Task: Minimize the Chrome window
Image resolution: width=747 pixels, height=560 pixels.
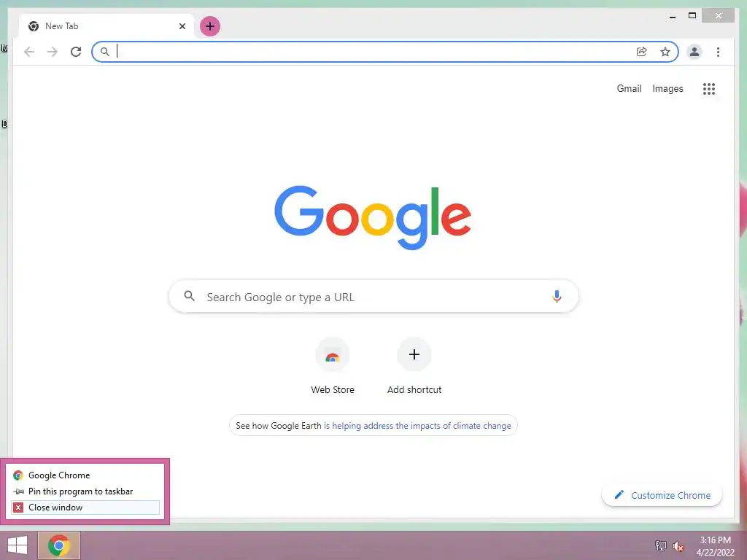Action: pyautogui.click(x=672, y=16)
